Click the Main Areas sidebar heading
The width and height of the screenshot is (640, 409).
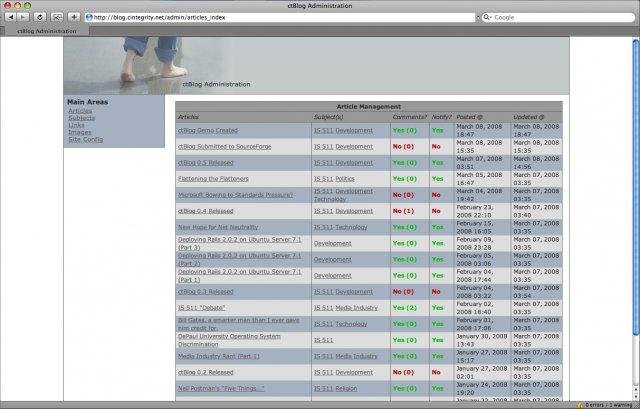[88, 102]
